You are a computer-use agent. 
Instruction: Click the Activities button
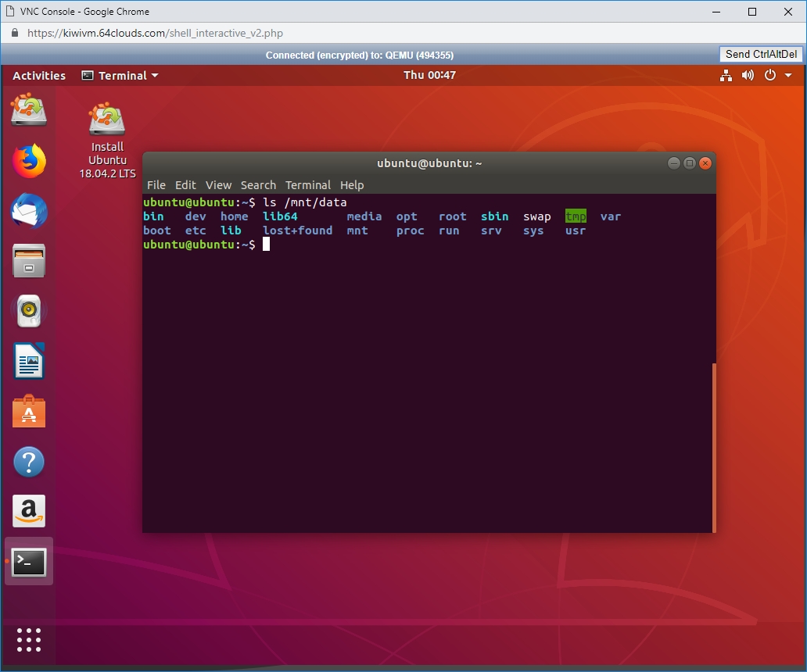click(39, 76)
